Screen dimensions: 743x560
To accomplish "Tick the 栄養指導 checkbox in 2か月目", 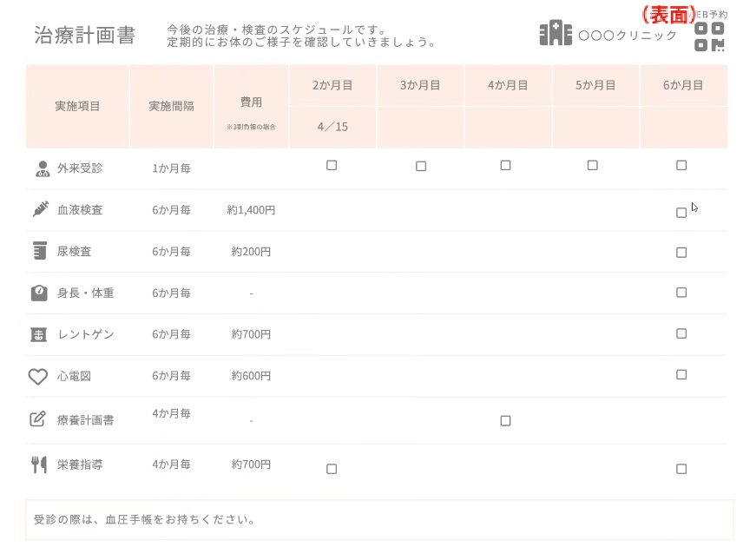I will [332, 469].
